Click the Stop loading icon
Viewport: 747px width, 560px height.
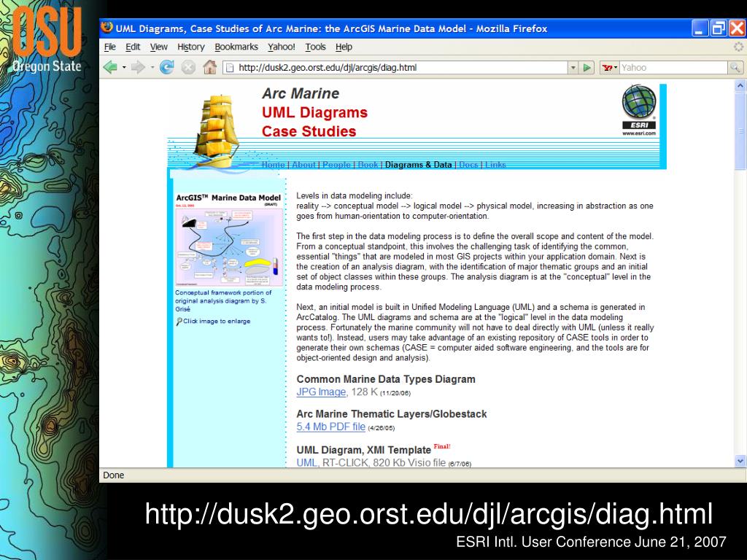[x=188, y=67]
